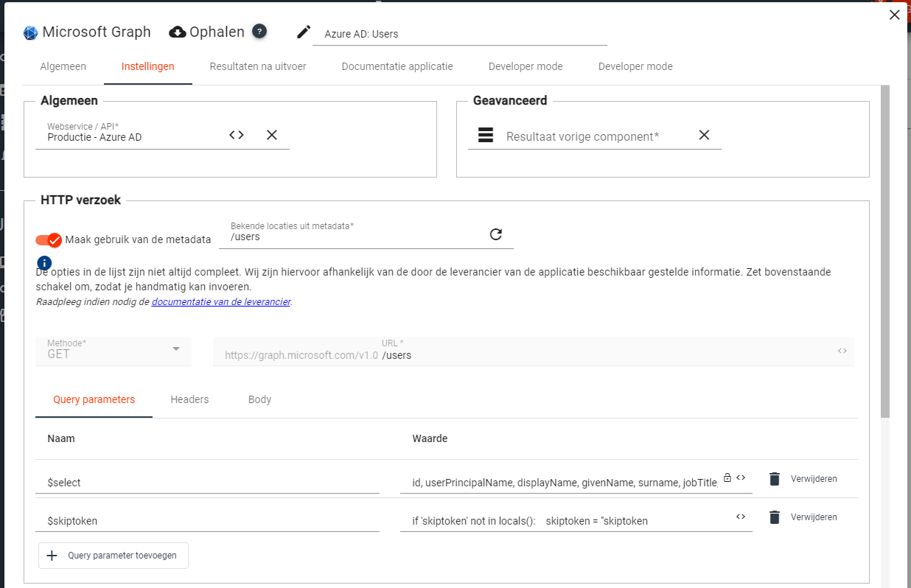This screenshot has height=588, width=911.
Task: Click the help question mark icon
Action: (x=259, y=31)
